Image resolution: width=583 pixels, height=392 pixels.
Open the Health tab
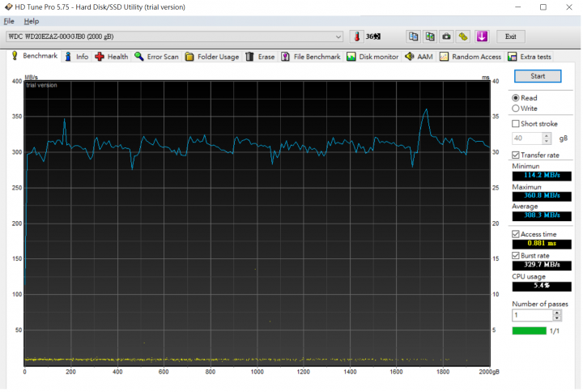tap(112, 57)
